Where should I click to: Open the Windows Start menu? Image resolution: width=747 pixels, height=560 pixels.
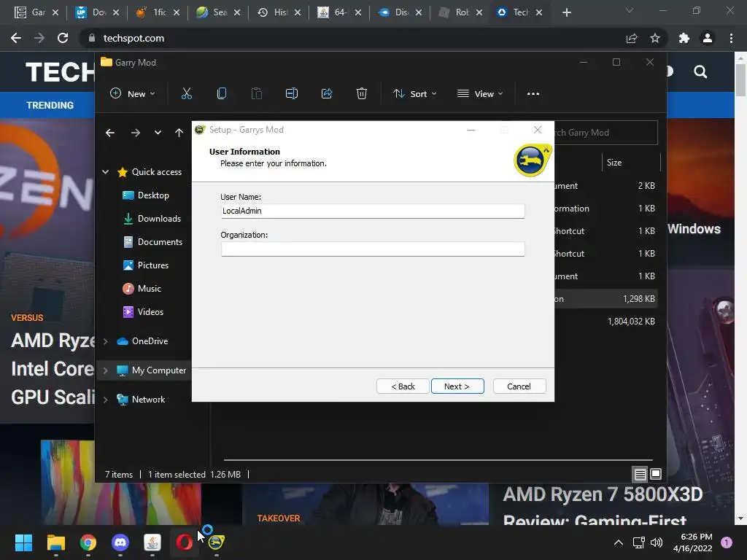click(x=23, y=542)
